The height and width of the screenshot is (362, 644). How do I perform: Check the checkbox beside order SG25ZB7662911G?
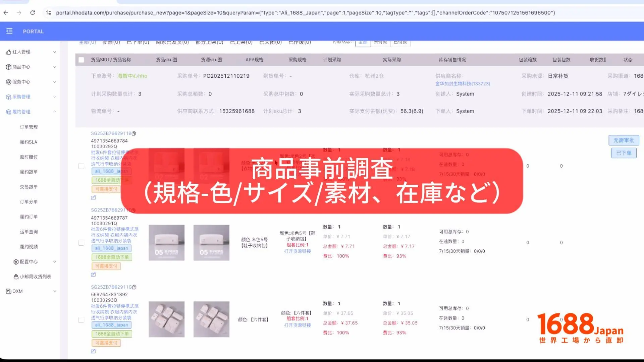(x=81, y=320)
